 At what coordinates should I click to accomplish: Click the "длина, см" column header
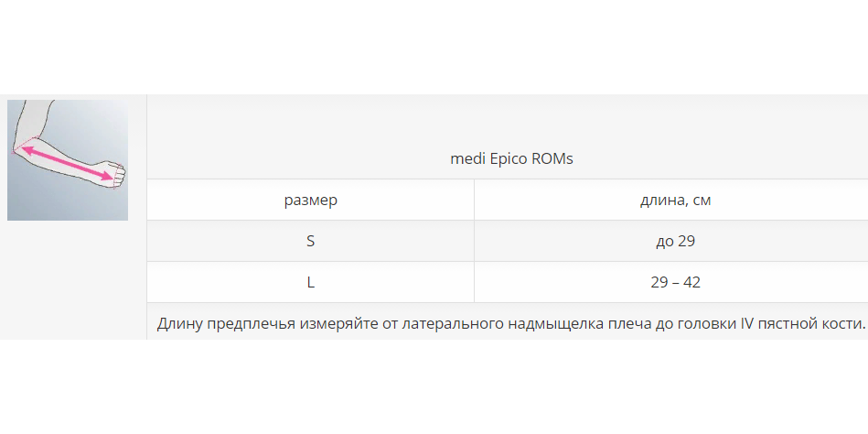[x=675, y=200]
